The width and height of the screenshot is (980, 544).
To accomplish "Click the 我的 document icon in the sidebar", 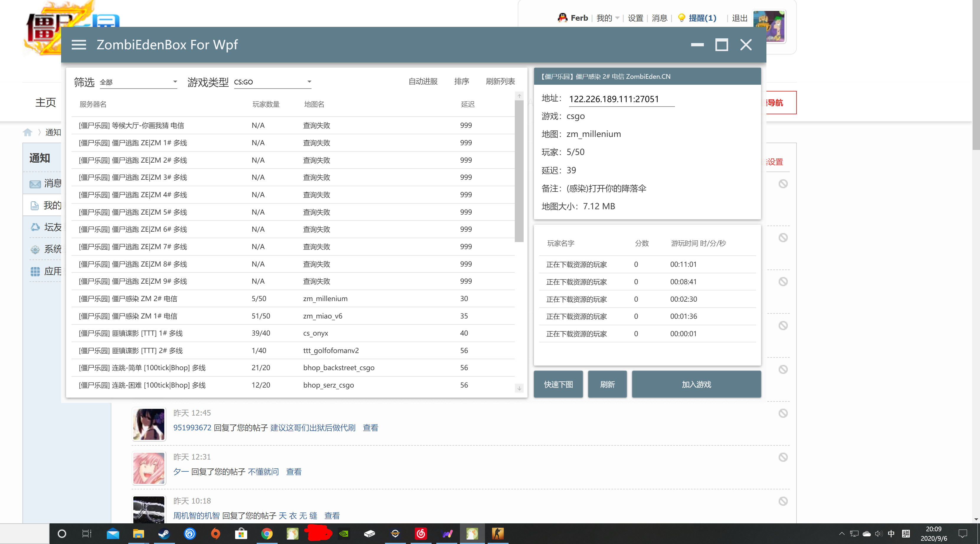I will tap(35, 205).
